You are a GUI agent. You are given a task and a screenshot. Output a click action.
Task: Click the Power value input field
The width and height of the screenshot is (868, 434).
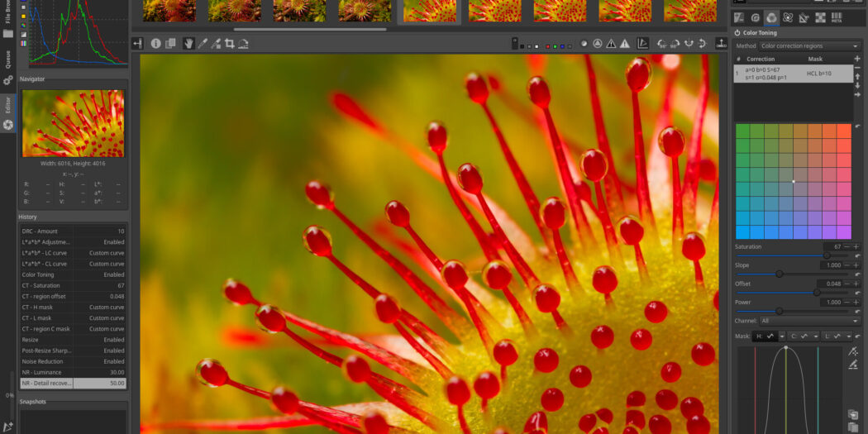pos(831,303)
